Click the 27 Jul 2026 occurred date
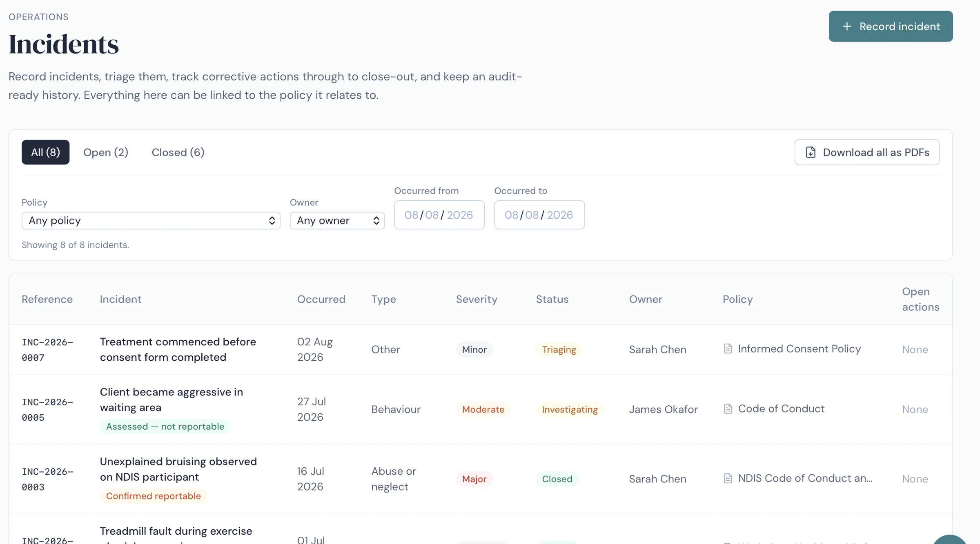 pos(312,409)
